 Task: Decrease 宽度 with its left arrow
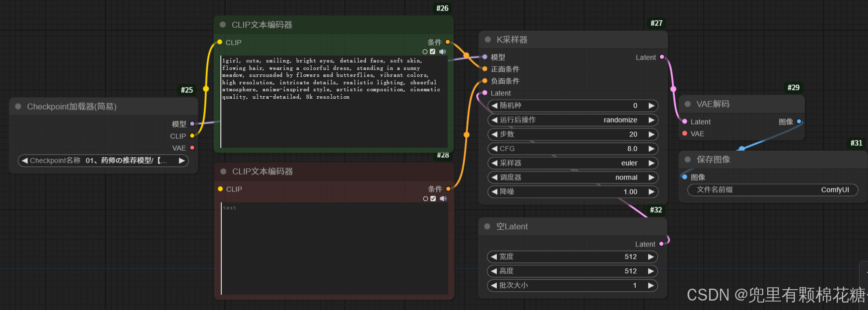(x=494, y=257)
